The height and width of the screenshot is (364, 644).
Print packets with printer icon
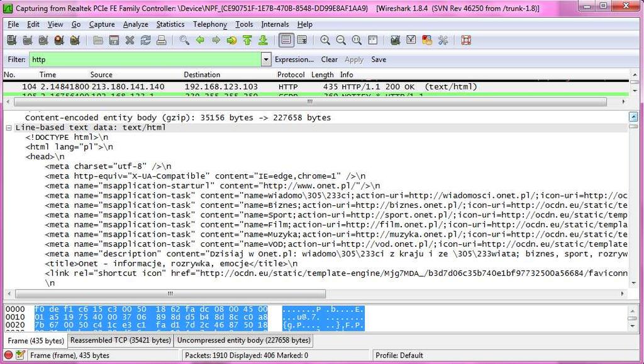click(162, 40)
